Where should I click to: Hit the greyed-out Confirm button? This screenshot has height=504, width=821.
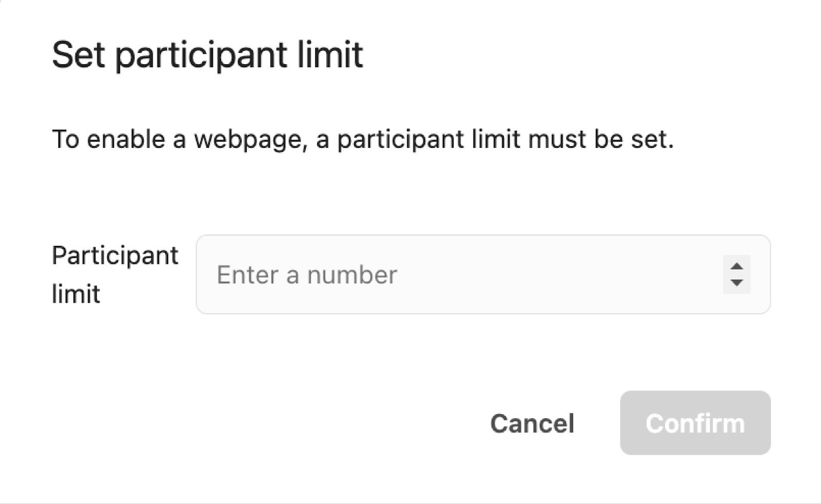[695, 423]
